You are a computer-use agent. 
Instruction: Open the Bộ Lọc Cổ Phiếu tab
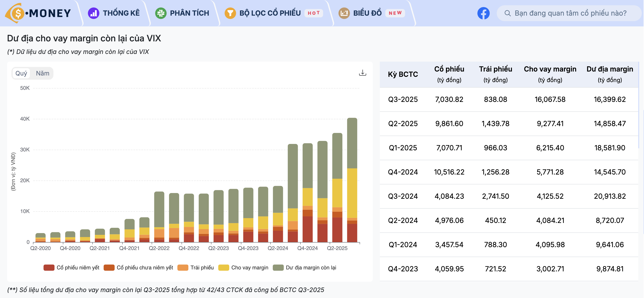pos(270,13)
